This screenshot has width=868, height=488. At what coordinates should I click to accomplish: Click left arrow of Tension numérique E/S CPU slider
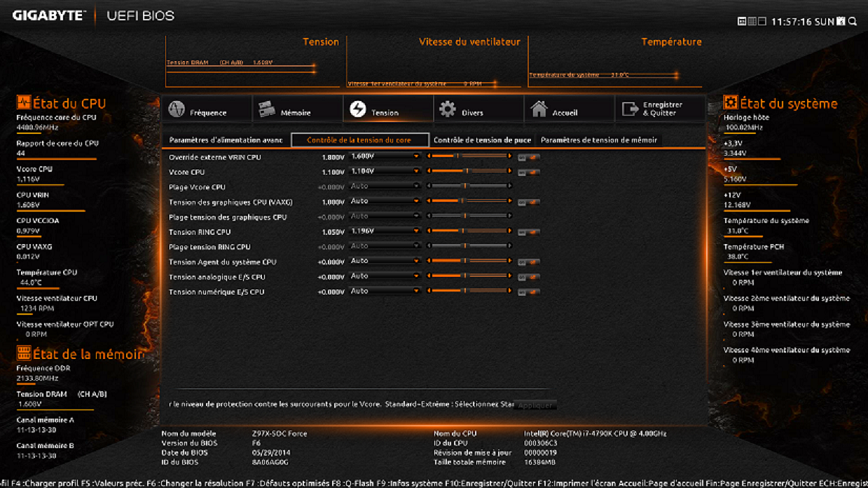point(429,291)
